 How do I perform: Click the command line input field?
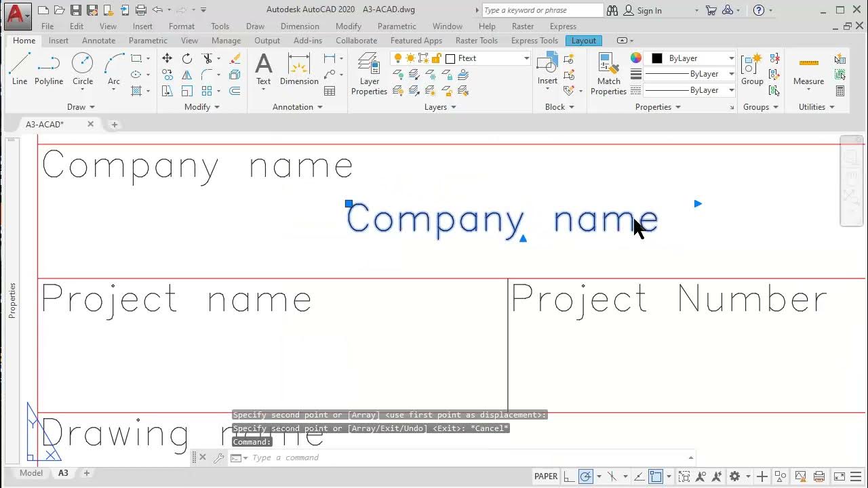[468, 457]
